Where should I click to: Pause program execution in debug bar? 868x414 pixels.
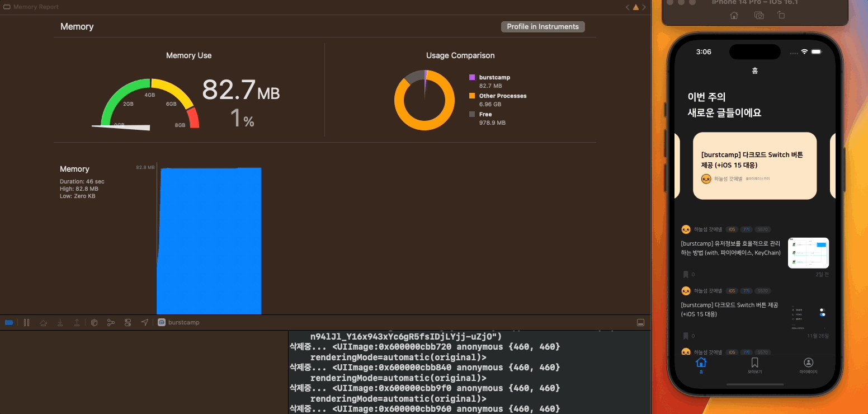(x=26, y=322)
